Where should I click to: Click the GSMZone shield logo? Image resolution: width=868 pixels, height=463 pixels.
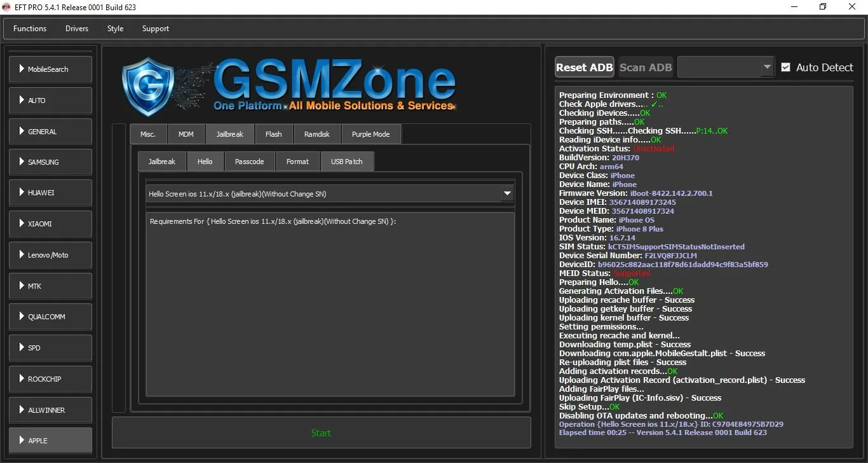[147, 86]
